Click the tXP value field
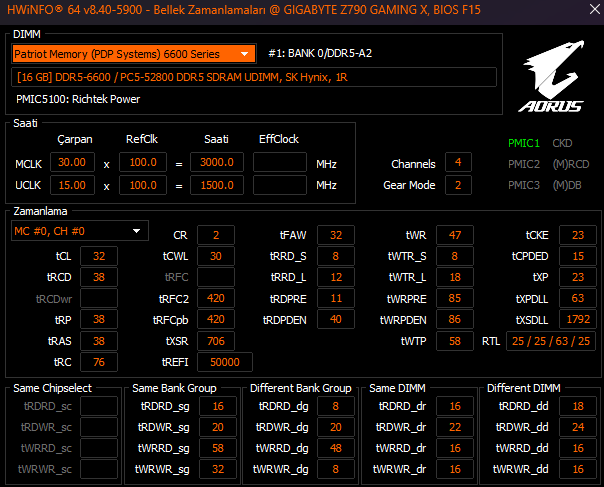The image size is (604, 487). click(578, 277)
